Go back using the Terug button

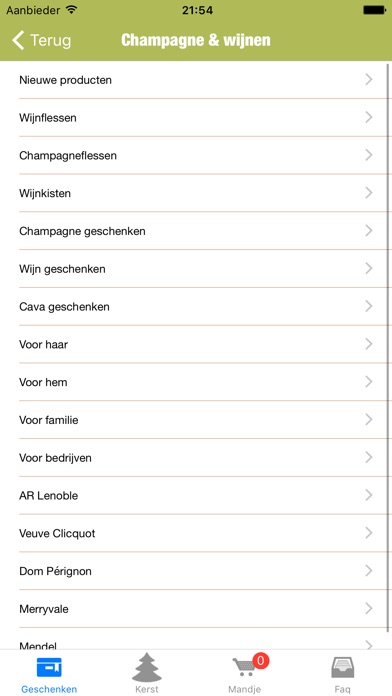click(41, 40)
